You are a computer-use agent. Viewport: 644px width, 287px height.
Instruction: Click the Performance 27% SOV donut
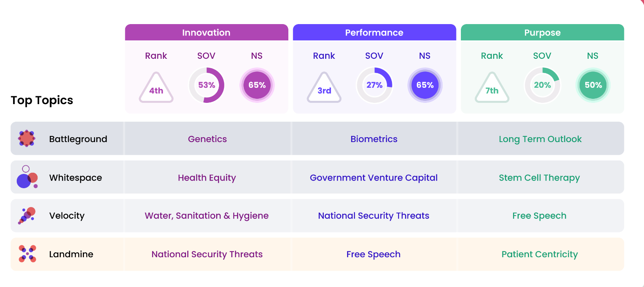coord(374,85)
